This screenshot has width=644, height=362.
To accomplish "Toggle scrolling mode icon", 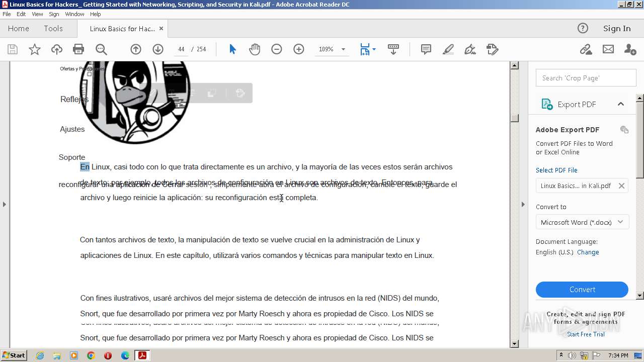I will [393, 49].
